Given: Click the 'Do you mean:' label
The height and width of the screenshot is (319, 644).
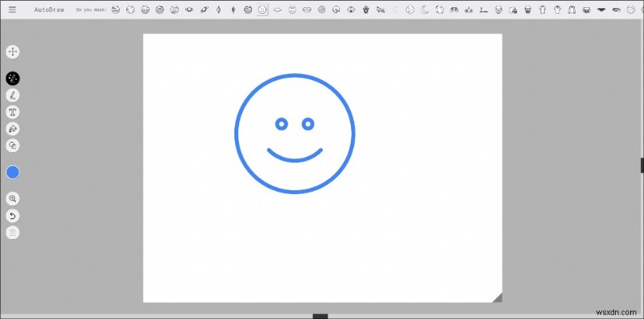Looking at the screenshot, I should click(92, 10).
